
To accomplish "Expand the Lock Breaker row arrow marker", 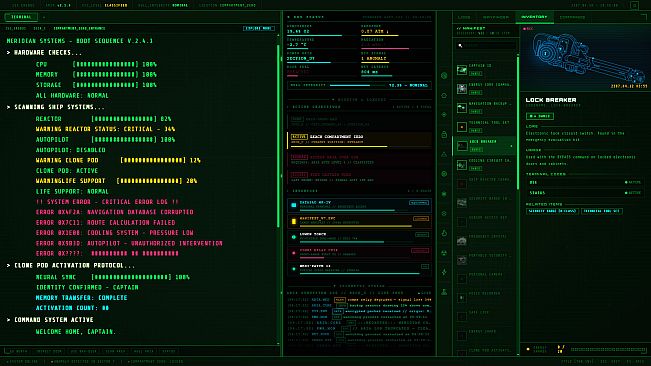I will click(512, 146).
